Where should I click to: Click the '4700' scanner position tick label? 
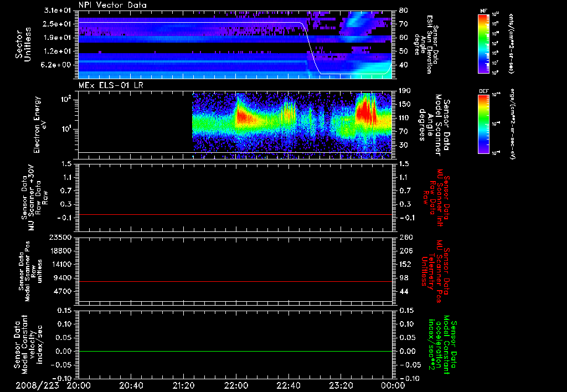coord(63,291)
